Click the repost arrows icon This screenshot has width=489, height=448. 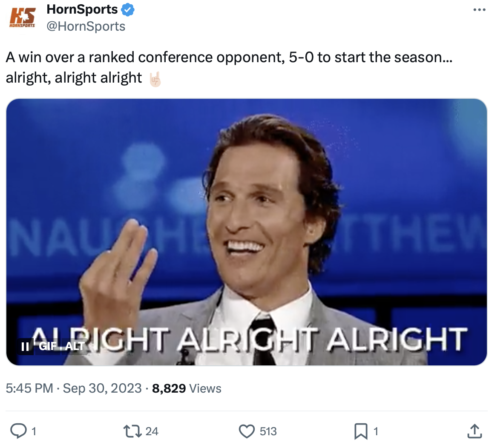pyautogui.click(x=132, y=431)
